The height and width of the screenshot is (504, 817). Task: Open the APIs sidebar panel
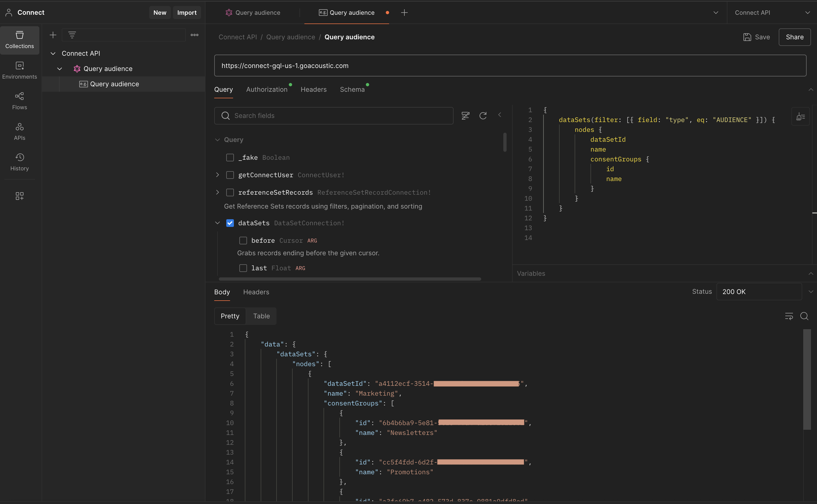pos(19,132)
